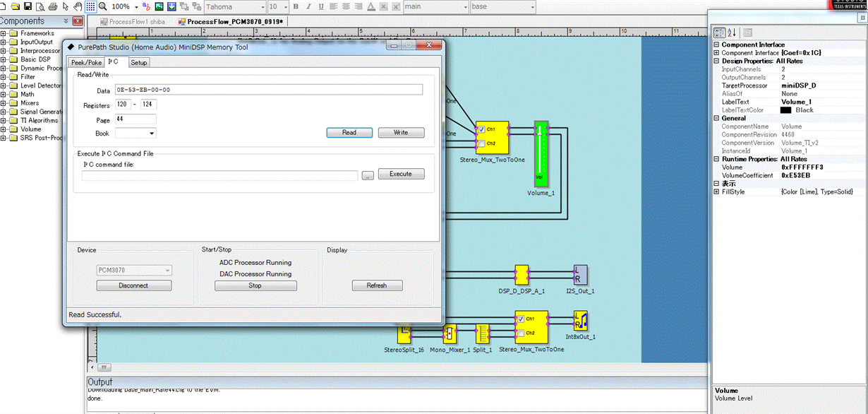Open the Book dropdown in Memory Tool
The width and height of the screenshot is (868, 414).
(x=151, y=133)
